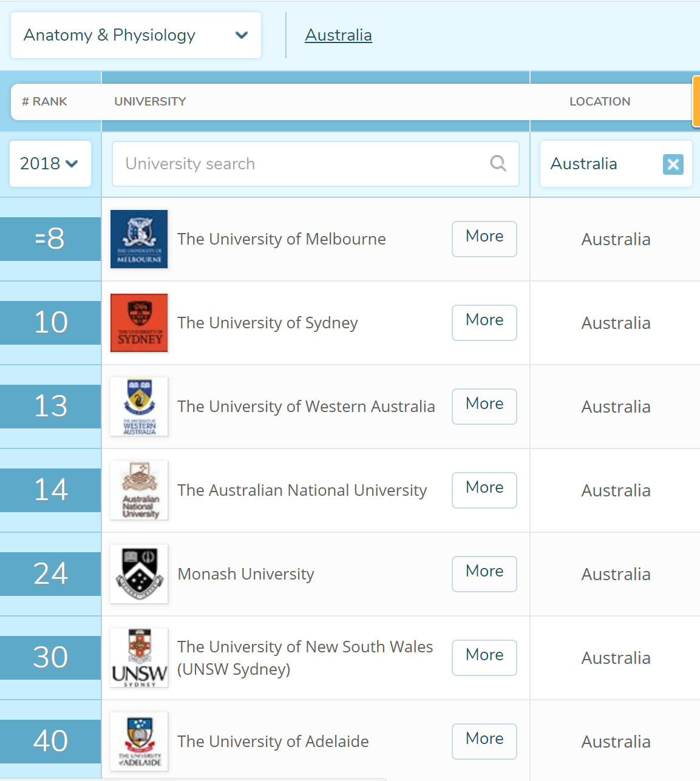Show More for Monash University

pos(484,574)
